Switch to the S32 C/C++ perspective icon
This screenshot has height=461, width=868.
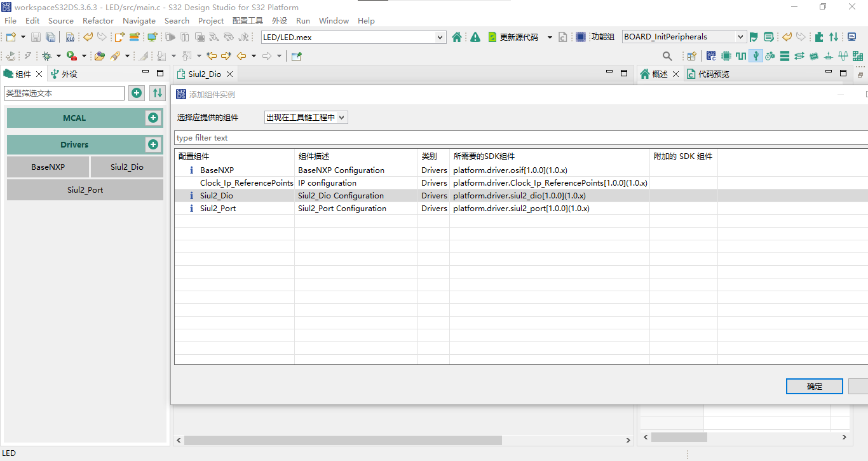711,56
